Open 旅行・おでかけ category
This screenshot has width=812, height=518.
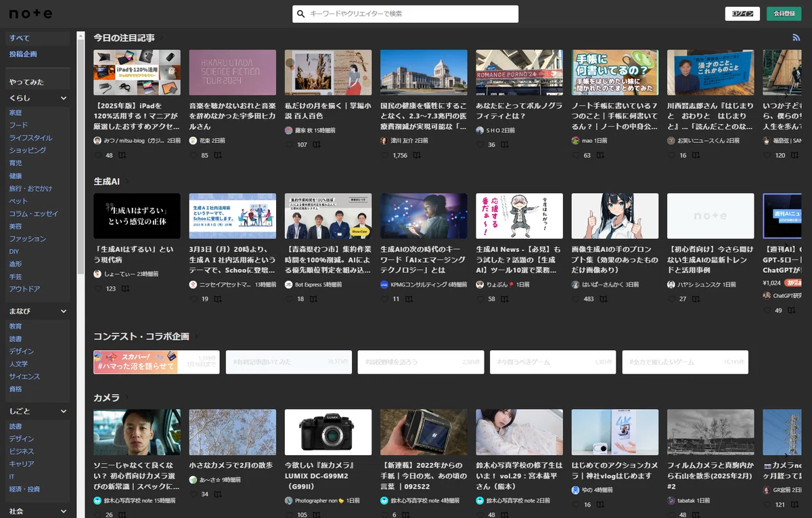point(30,188)
